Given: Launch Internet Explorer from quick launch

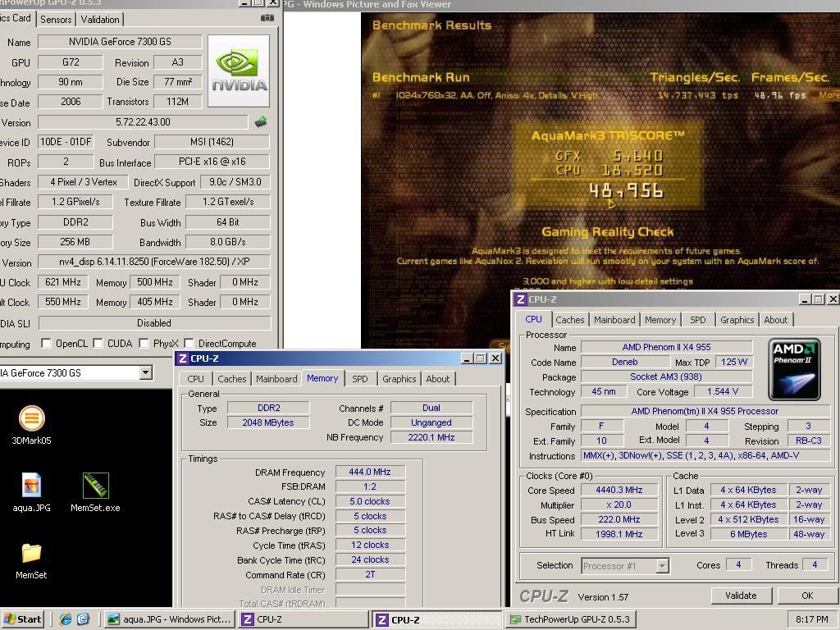Looking at the screenshot, I should (66, 619).
